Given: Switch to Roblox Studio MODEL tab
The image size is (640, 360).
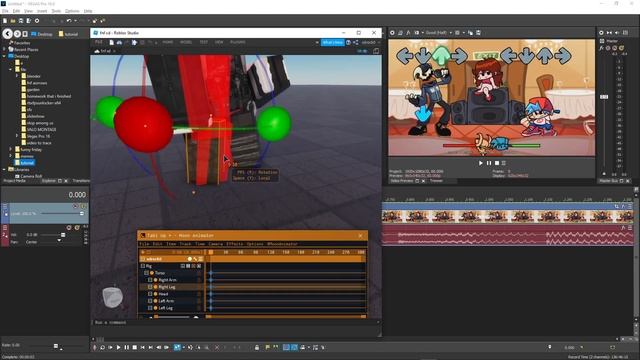Looking at the screenshot, I should (186, 42).
